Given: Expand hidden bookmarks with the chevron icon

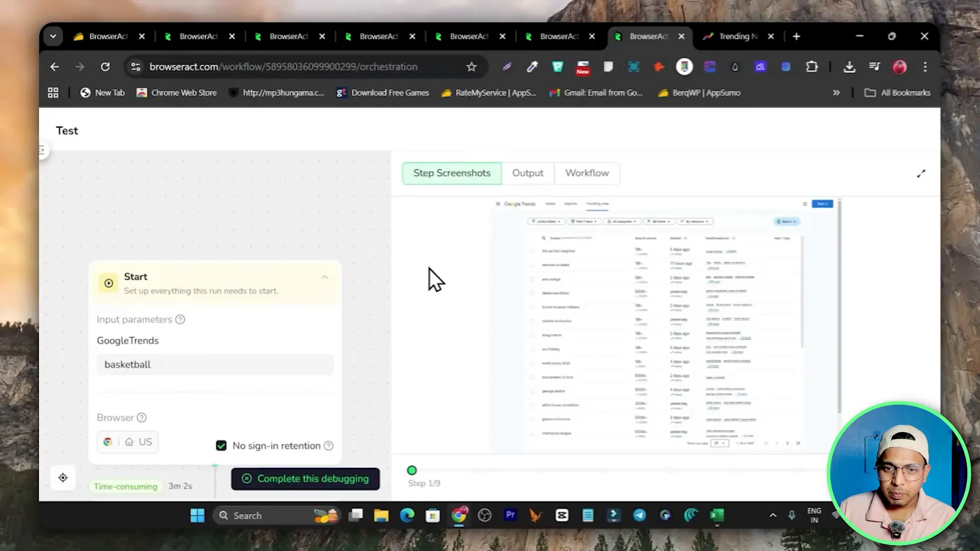Looking at the screenshot, I should pos(836,92).
